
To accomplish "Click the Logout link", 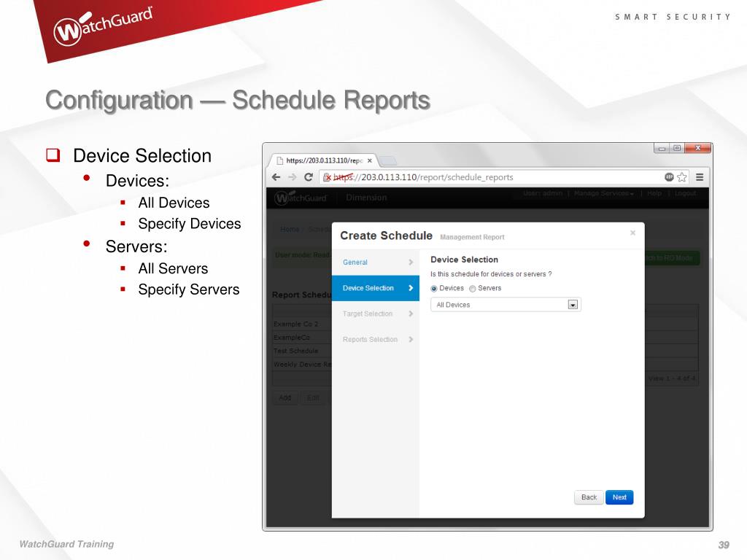I will pyautogui.click(x=685, y=193).
